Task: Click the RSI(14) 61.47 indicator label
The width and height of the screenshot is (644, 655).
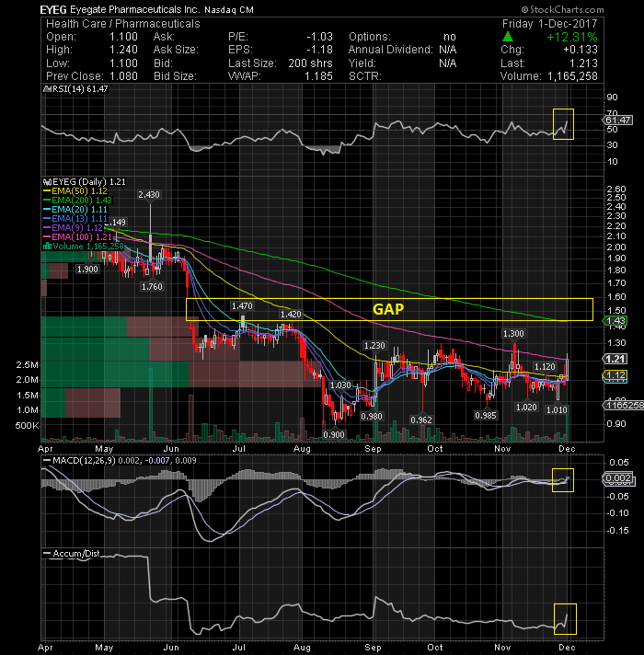Action: pos(76,89)
